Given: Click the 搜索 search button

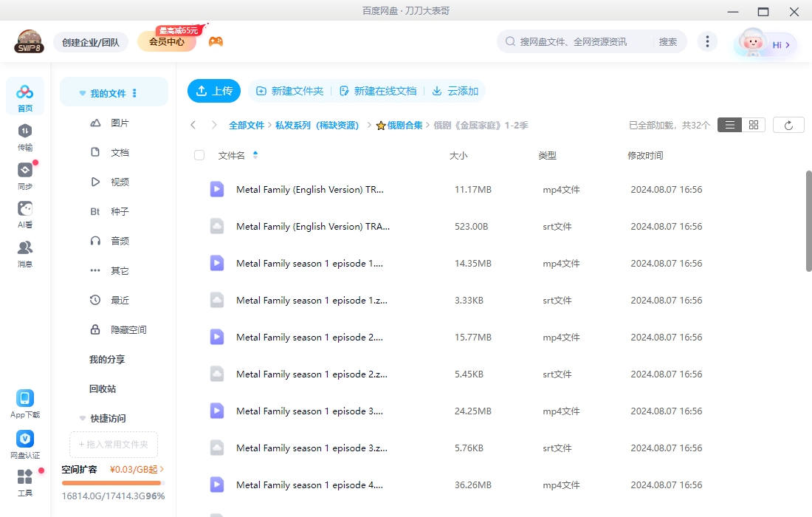Looking at the screenshot, I should (667, 41).
